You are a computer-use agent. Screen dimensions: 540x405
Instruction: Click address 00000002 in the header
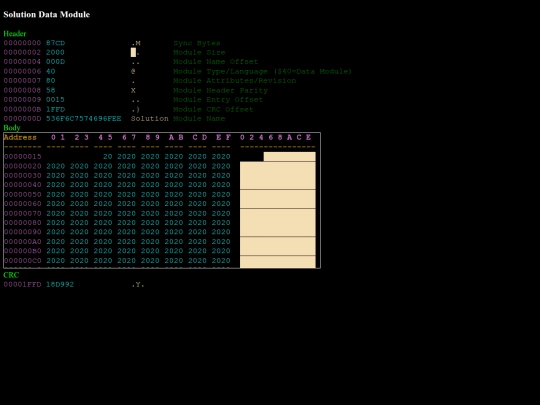[22, 52]
